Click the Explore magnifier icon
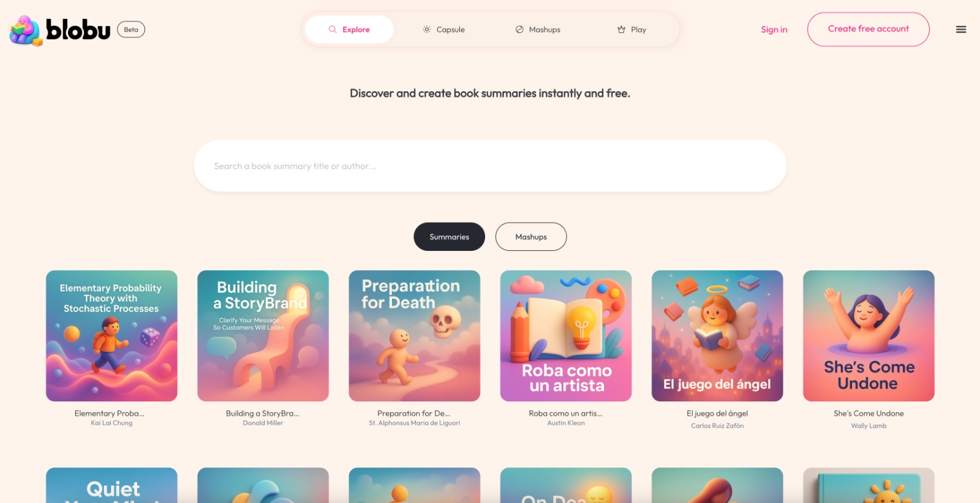The width and height of the screenshot is (980, 503). tap(333, 29)
